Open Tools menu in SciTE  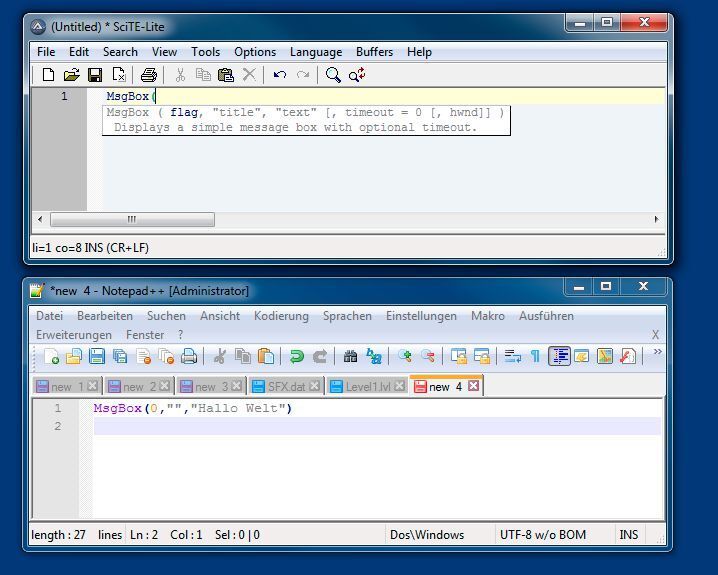206,52
